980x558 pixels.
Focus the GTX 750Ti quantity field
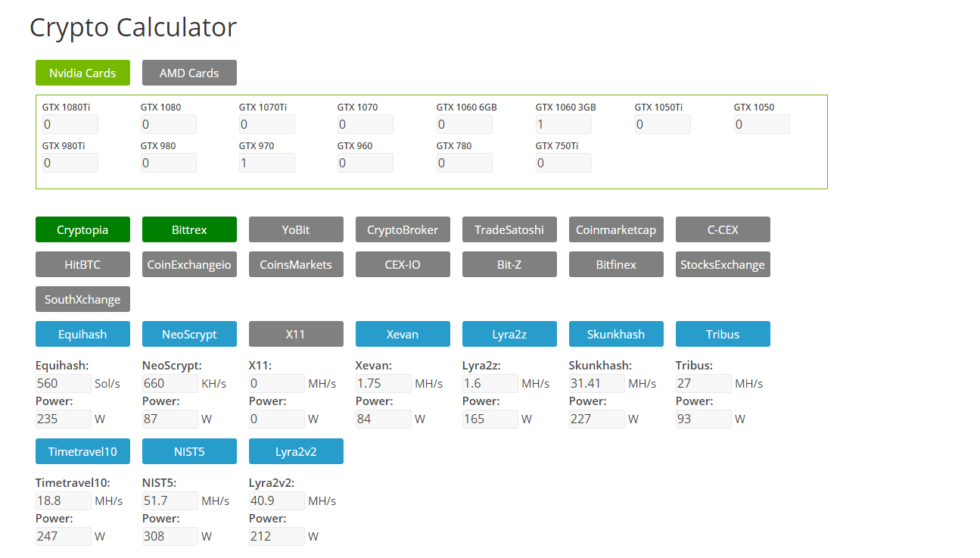(x=564, y=163)
